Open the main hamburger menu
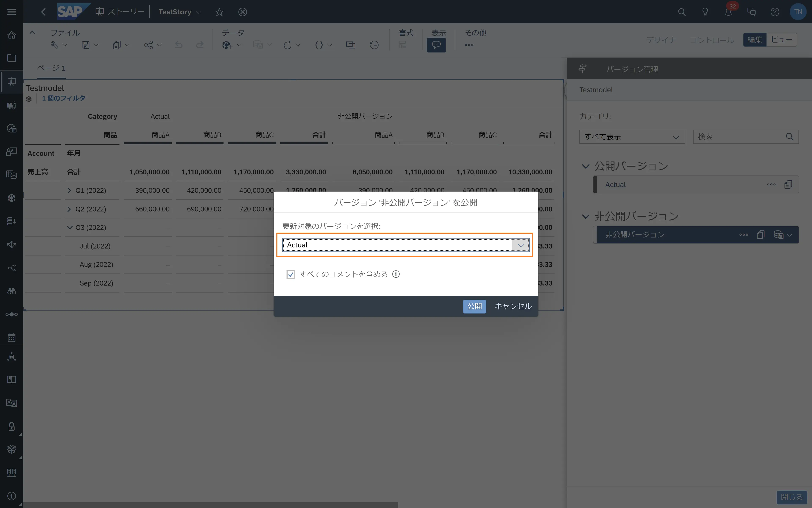This screenshot has height=508, width=812. tap(12, 12)
